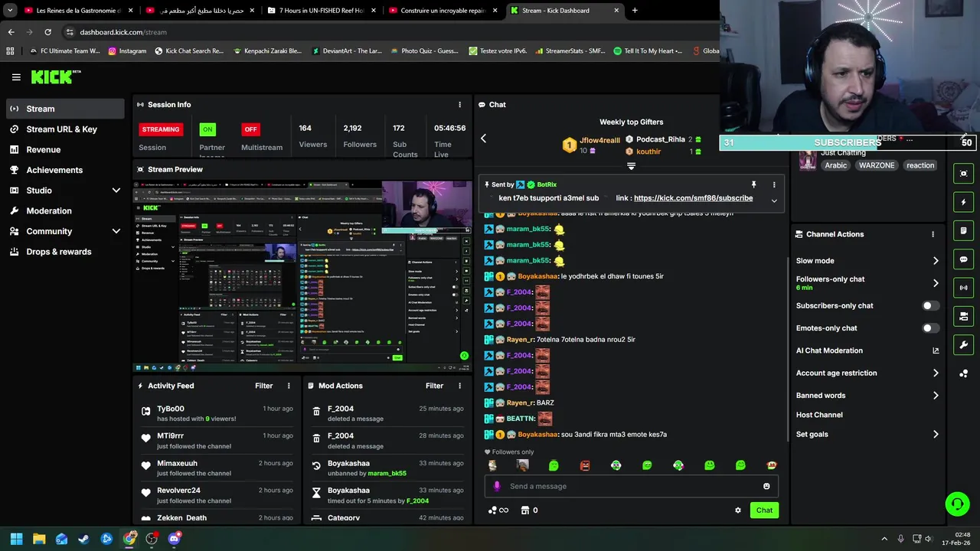Click in the Send a message field
This screenshot has height=551, width=980.
[632, 486]
